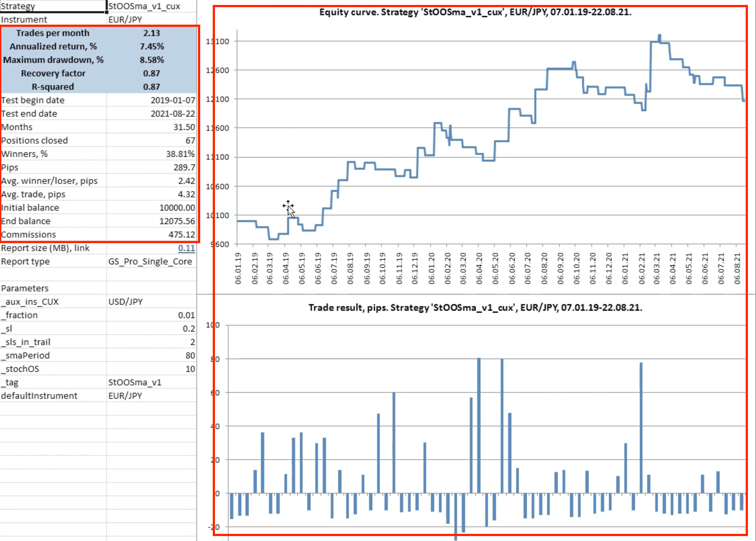
Task: Click Annualized return value 7.45%
Action: 152,47
